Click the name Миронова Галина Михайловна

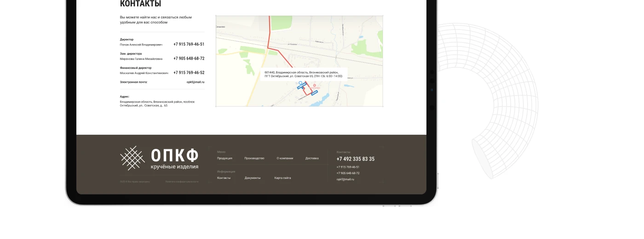pos(141,59)
